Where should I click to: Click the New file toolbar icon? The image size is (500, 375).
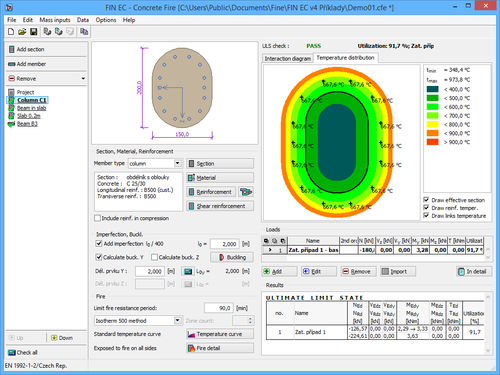click(x=11, y=32)
